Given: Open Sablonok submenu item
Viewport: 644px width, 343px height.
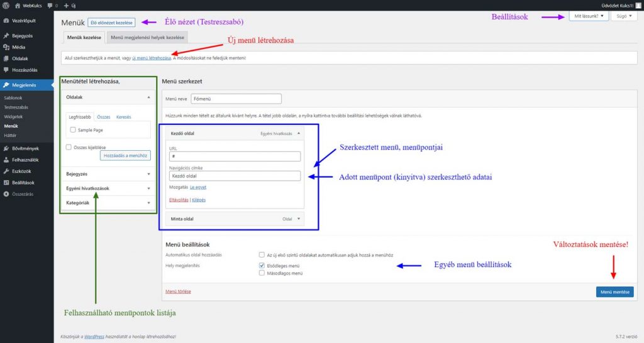Looking at the screenshot, I should click(x=13, y=97).
